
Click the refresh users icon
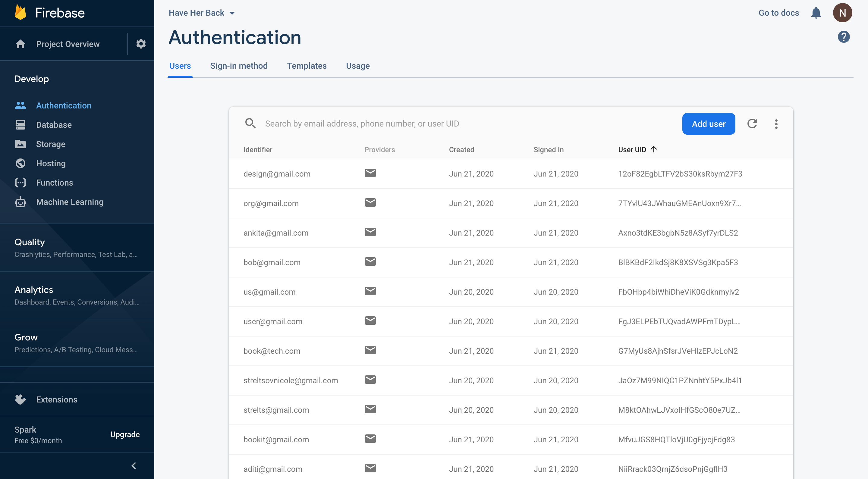pos(752,124)
